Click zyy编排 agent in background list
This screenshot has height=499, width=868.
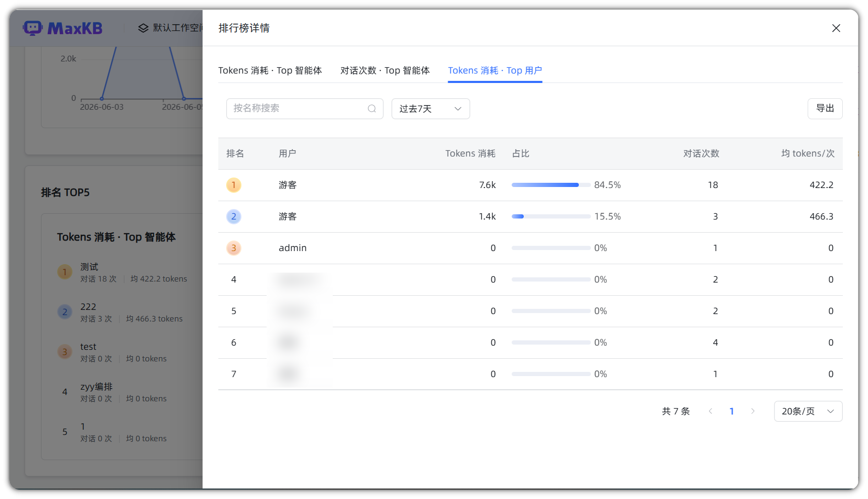pos(97,387)
